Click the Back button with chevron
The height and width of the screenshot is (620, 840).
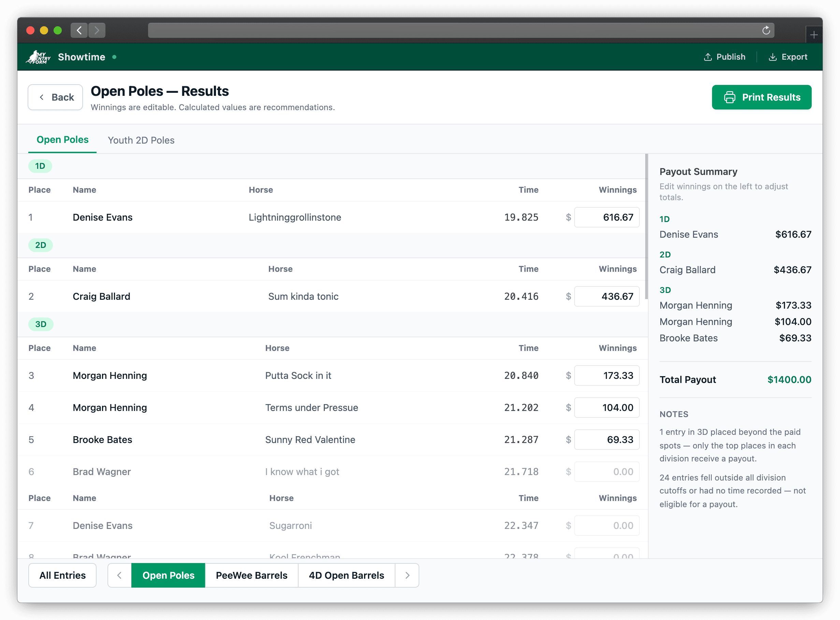[x=56, y=97]
